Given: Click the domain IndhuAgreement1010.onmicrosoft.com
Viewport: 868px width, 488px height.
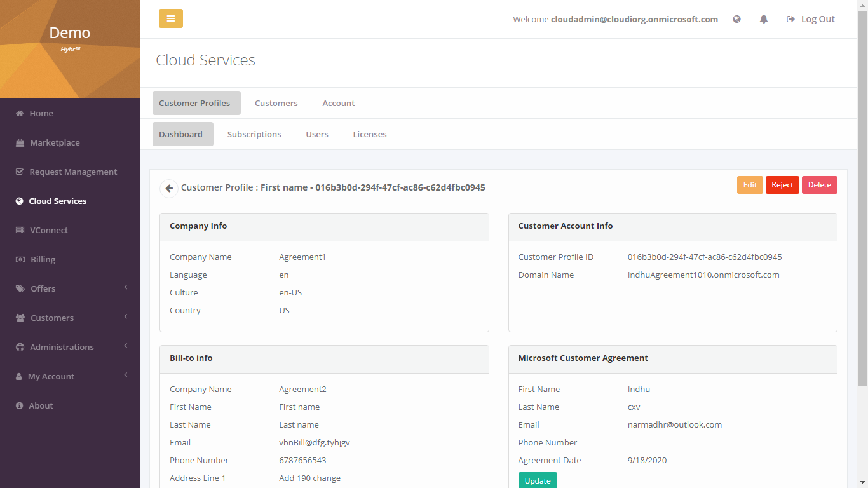Looking at the screenshot, I should click(x=703, y=275).
